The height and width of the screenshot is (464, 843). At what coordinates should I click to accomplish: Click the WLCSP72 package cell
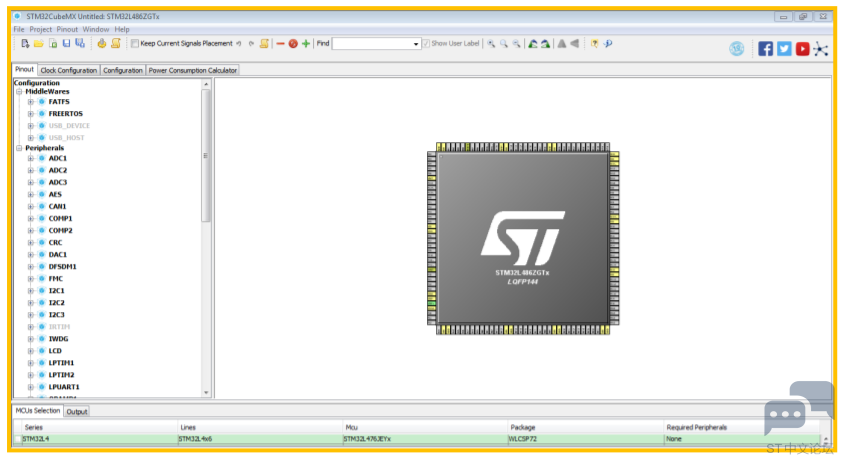(x=585, y=439)
